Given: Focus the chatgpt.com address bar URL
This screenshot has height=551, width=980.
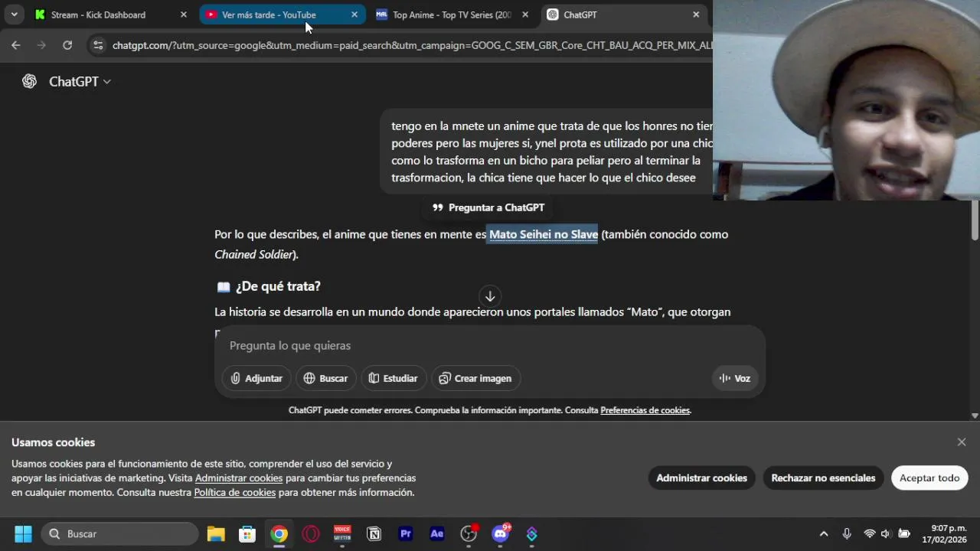Looking at the screenshot, I should 412,45.
